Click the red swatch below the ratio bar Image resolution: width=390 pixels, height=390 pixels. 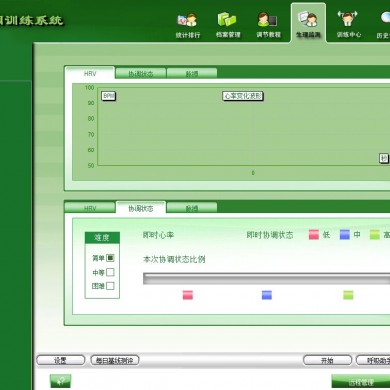[188, 295]
